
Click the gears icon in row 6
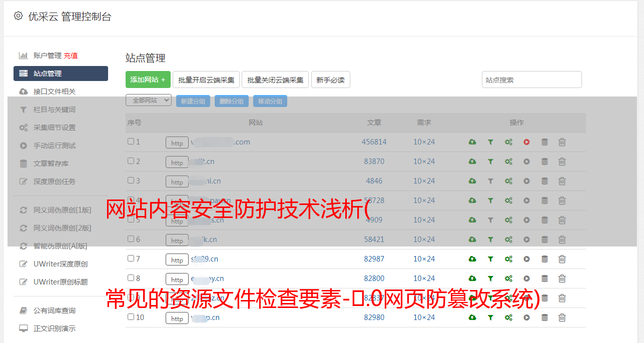tap(508, 239)
